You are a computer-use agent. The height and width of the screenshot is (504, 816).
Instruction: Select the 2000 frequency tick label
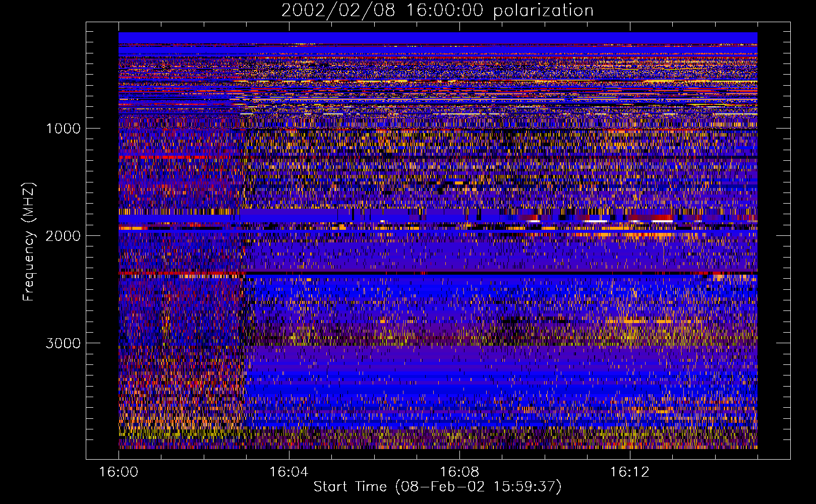63,236
